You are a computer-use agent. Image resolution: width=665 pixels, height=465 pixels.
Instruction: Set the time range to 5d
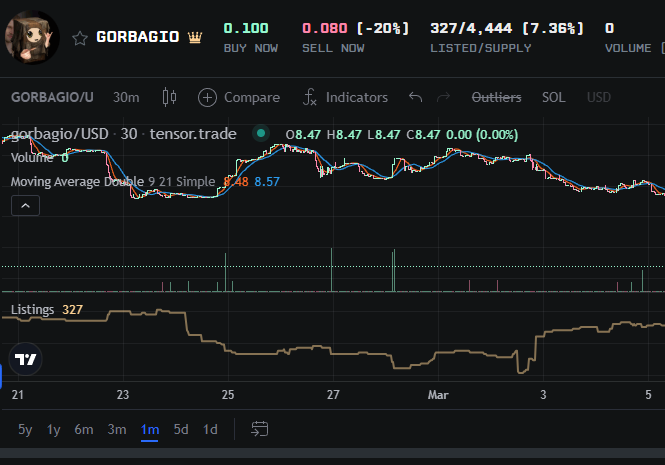pyautogui.click(x=181, y=429)
